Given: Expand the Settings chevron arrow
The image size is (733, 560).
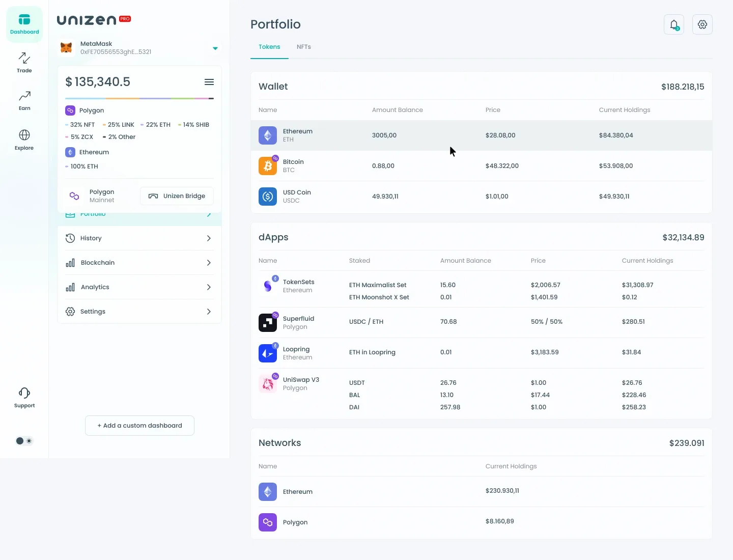Looking at the screenshot, I should (x=209, y=312).
